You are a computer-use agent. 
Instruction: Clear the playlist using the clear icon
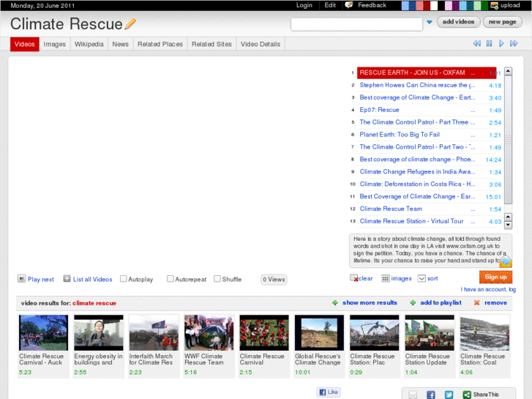(354, 278)
